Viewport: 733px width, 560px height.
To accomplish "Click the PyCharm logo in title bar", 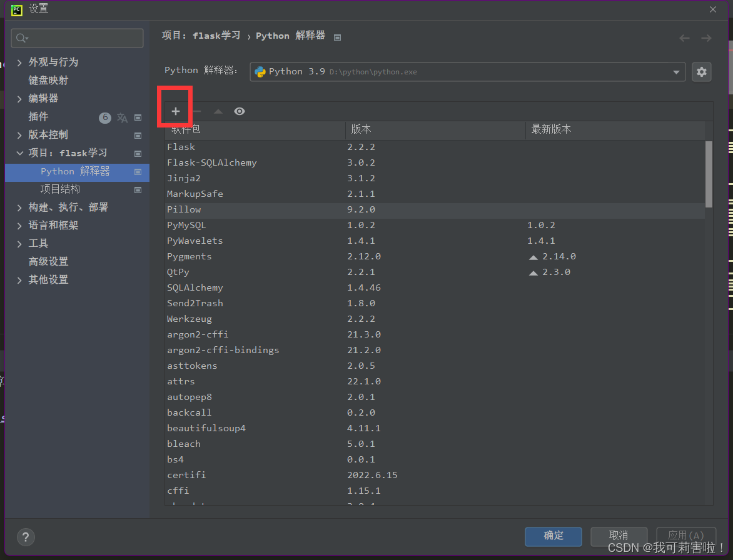I will (17, 9).
